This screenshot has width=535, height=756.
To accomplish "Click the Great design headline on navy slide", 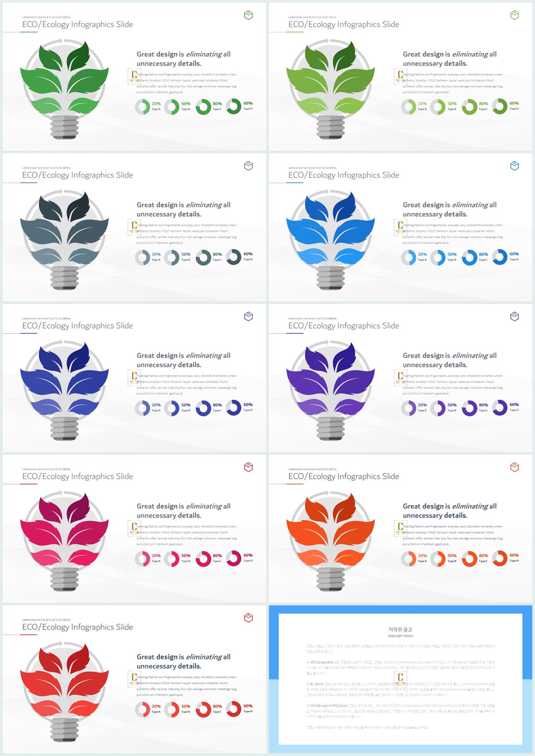I will [x=183, y=360].
